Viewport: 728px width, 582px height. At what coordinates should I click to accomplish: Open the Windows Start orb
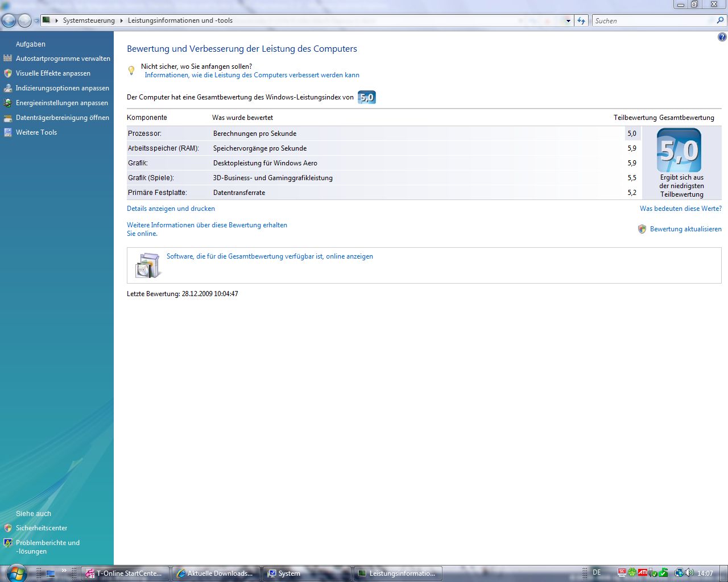point(16,572)
